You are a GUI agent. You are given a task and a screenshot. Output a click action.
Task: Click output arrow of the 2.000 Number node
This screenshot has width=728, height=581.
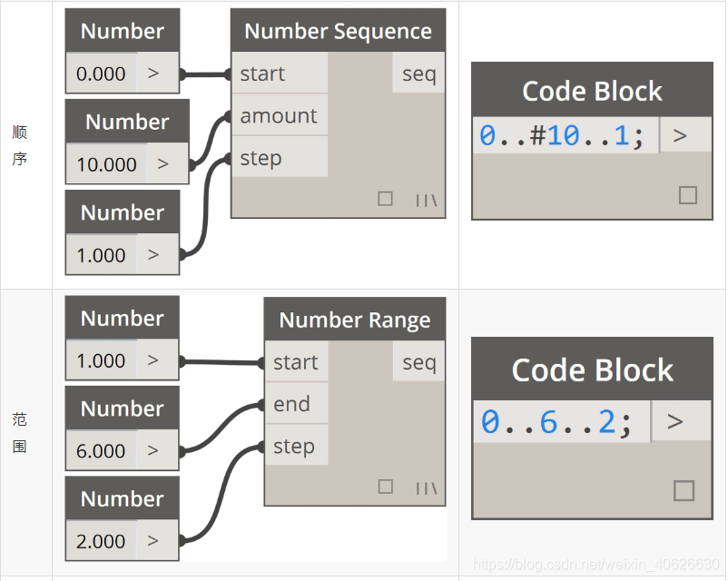(x=155, y=541)
